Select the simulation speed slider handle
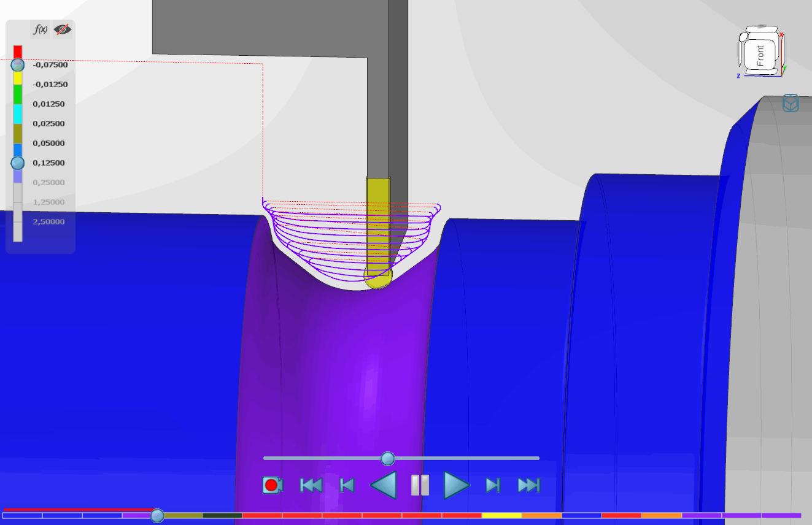This screenshot has width=812, height=525. coord(387,458)
